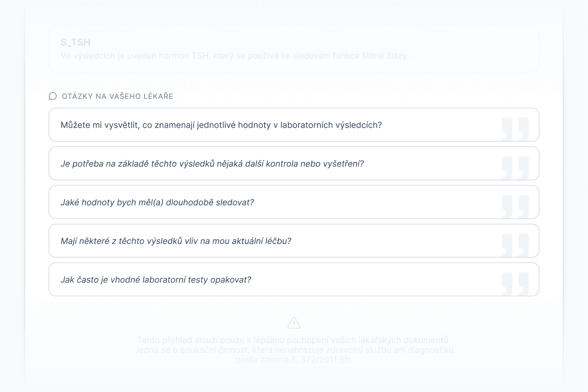The width and height of the screenshot is (588, 392).
Task: Click quote mark icon in 'Můžete mi vysvětlit' card
Action: pos(515,129)
